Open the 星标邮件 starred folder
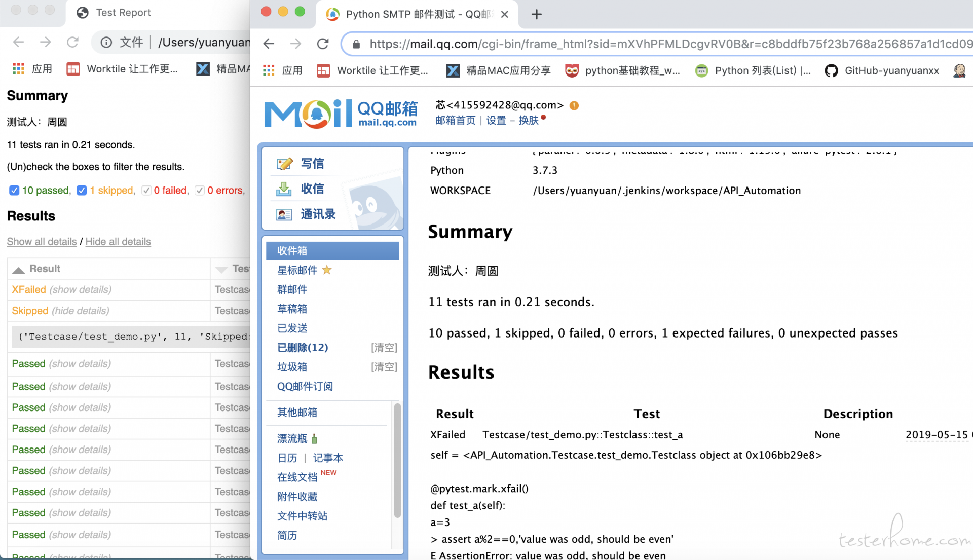This screenshot has height=560, width=973. 297,270
